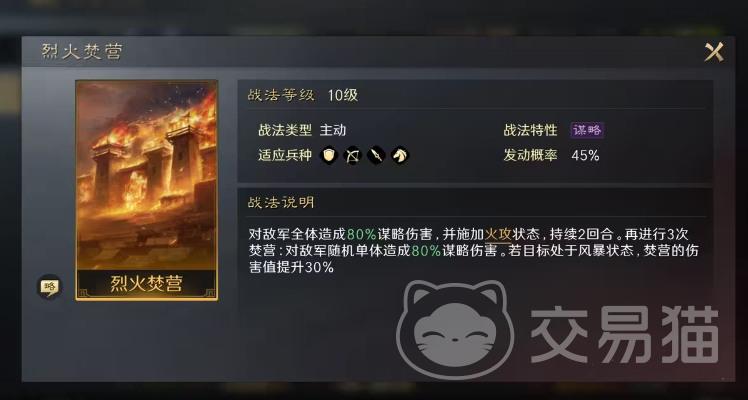Click the 发动概率 45% value
This screenshot has width=748, height=400.
point(585,155)
